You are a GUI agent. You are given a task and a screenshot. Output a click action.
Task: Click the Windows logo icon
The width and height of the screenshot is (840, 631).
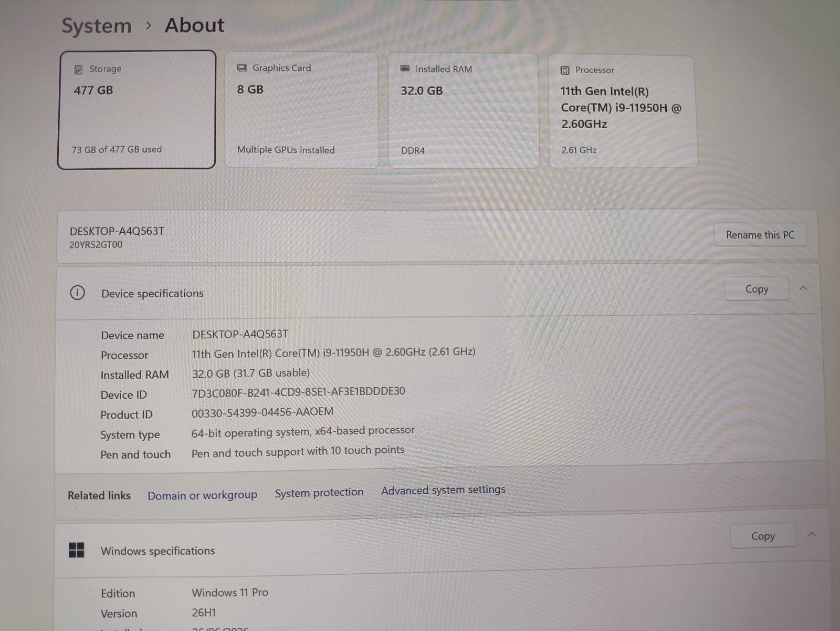coord(77,550)
